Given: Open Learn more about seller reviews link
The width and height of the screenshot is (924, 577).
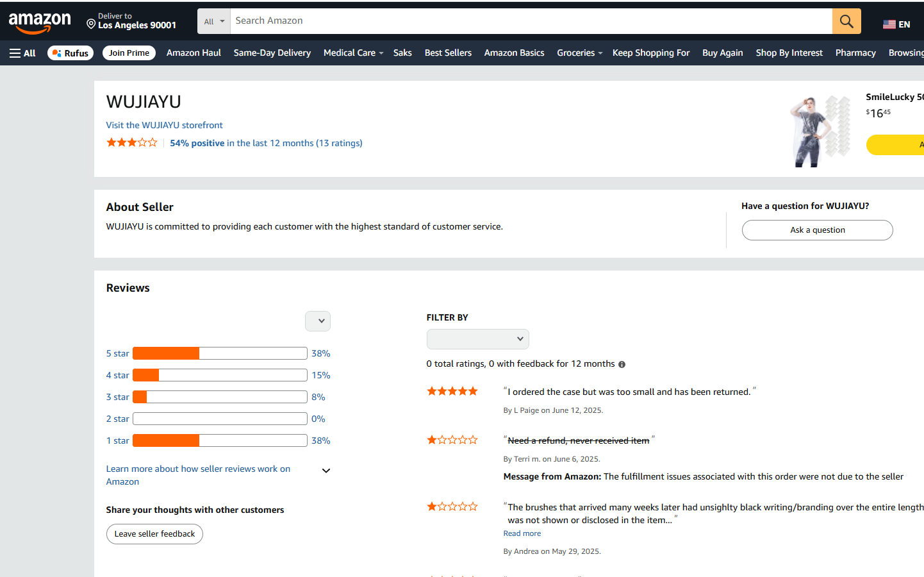Looking at the screenshot, I should [x=198, y=475].
